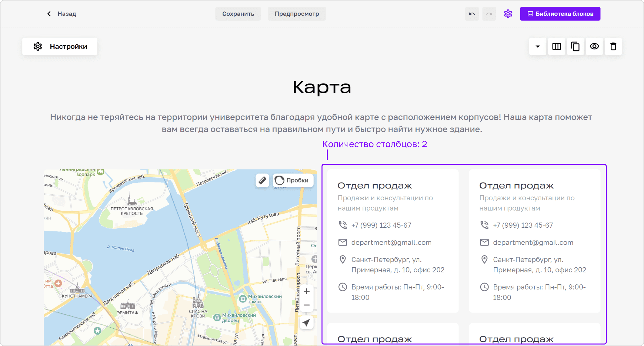Viewport: 644px width, 346px height.
Task: Delete the block with the trash icon
Action: click(613, 46)
